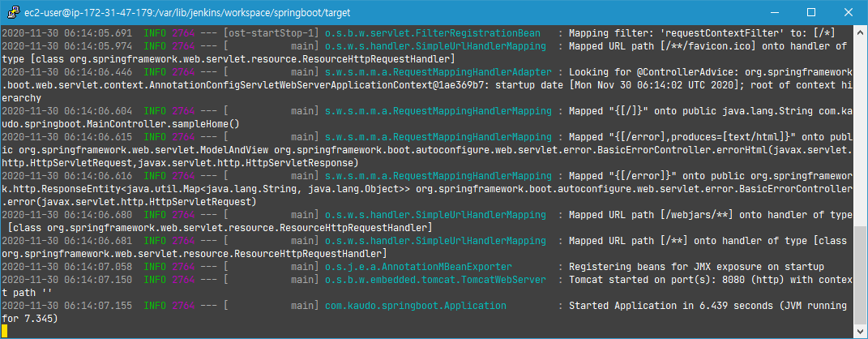
Task: Click o.s.b.w.servlet.FilterRegistrationBean logger name
Action: (x=433, y=32)
